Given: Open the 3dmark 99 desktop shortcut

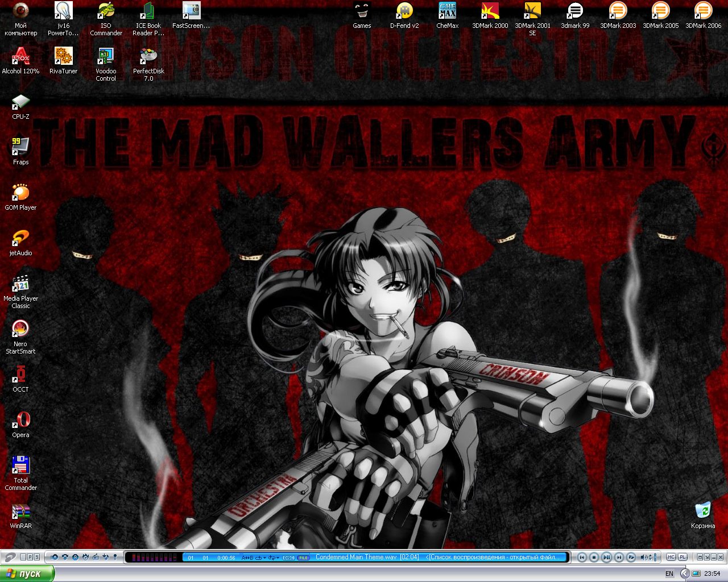Looking at the screenshot, I should click(575, 15).
